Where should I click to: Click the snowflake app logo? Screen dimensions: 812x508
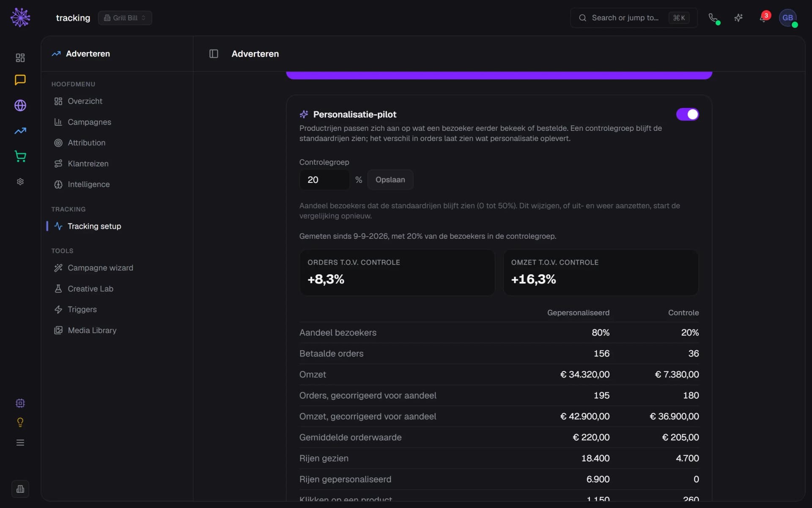click(20, 18)
